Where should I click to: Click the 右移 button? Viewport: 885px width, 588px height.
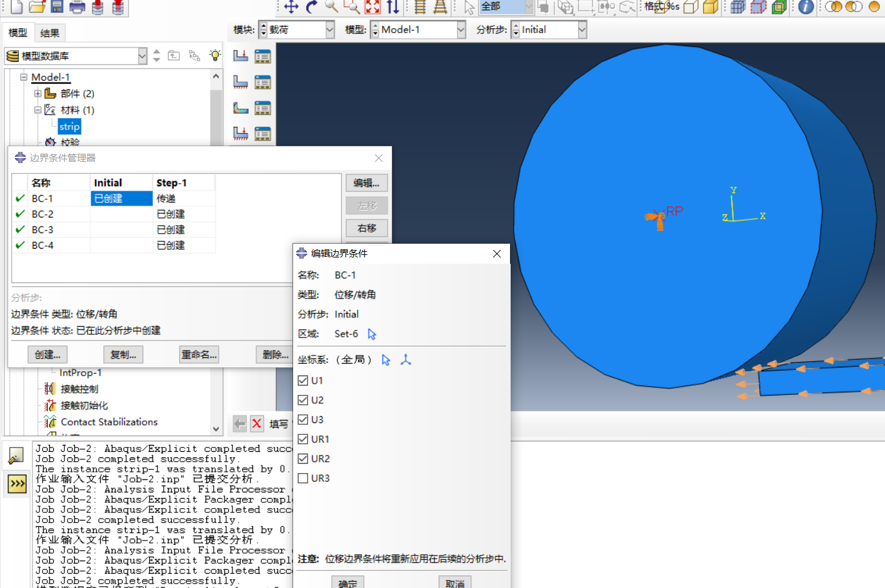tap(366, 228)
